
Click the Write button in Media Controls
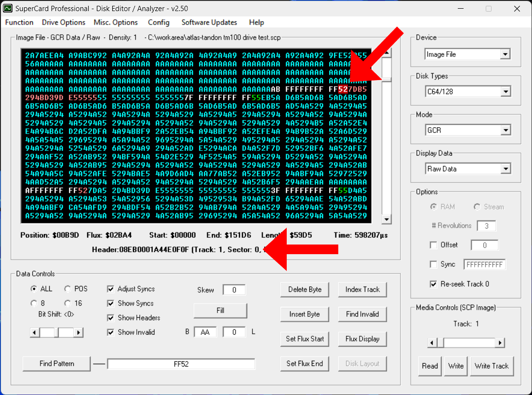coord(456,366)
